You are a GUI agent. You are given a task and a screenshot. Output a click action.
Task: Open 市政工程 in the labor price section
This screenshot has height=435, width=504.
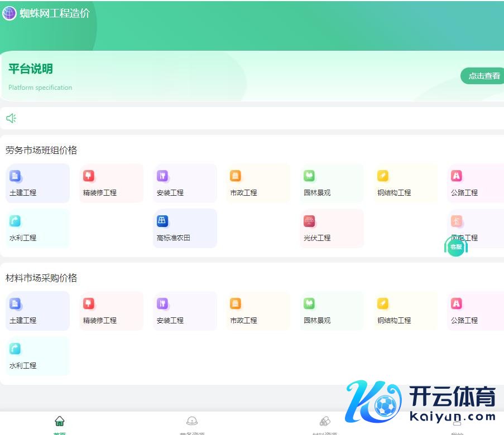tap(258, 183)
